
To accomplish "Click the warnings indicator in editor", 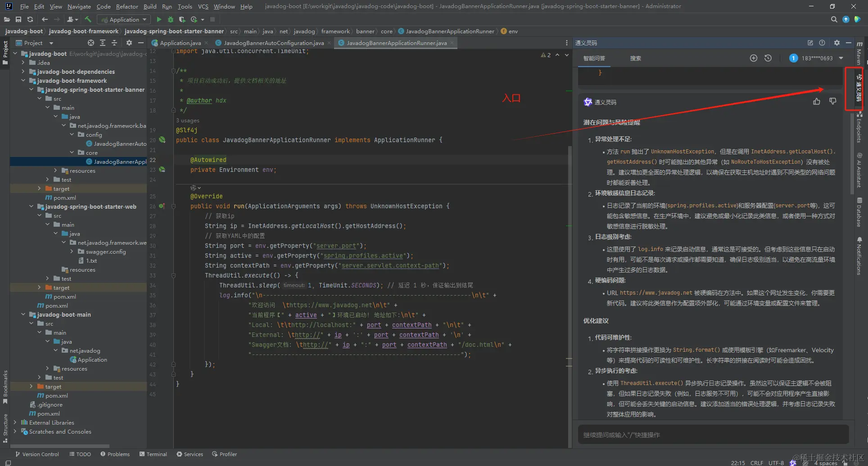I will tap(546, 55).
